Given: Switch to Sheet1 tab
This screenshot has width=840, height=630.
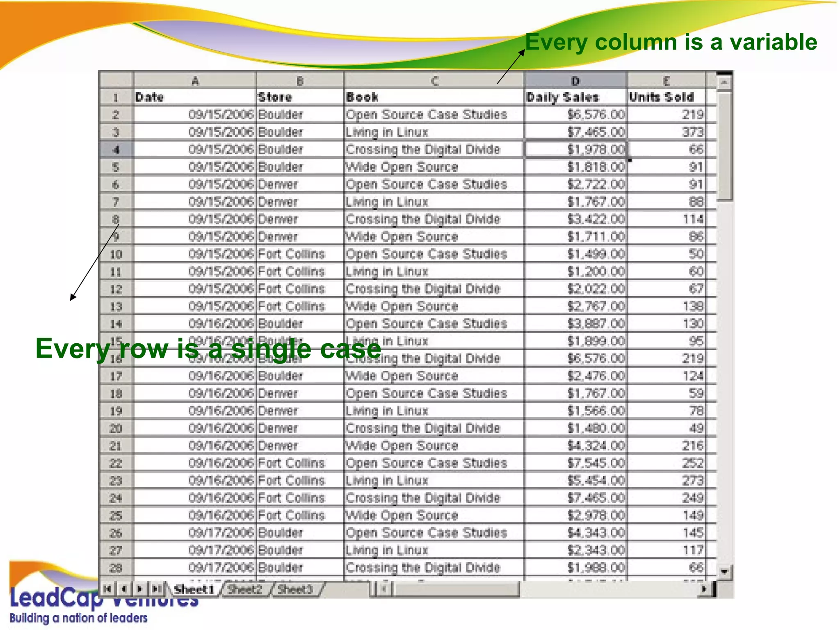Looking at the screenshot, I should pyautogui.click(x=194, y=589).
